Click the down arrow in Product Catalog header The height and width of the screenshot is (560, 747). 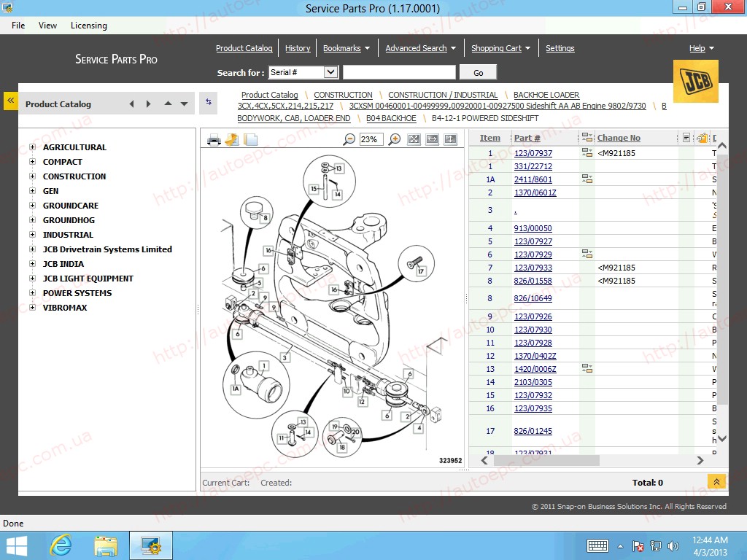click(184, 104)
